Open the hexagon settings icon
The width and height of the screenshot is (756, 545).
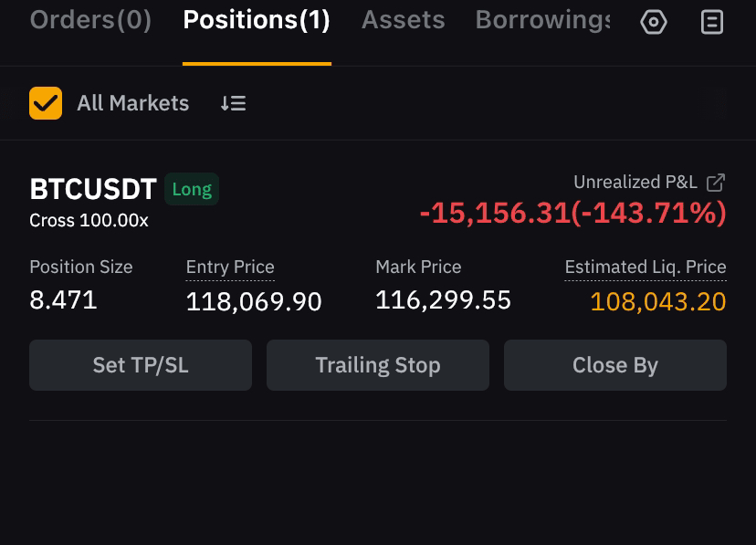pos(654,22)
